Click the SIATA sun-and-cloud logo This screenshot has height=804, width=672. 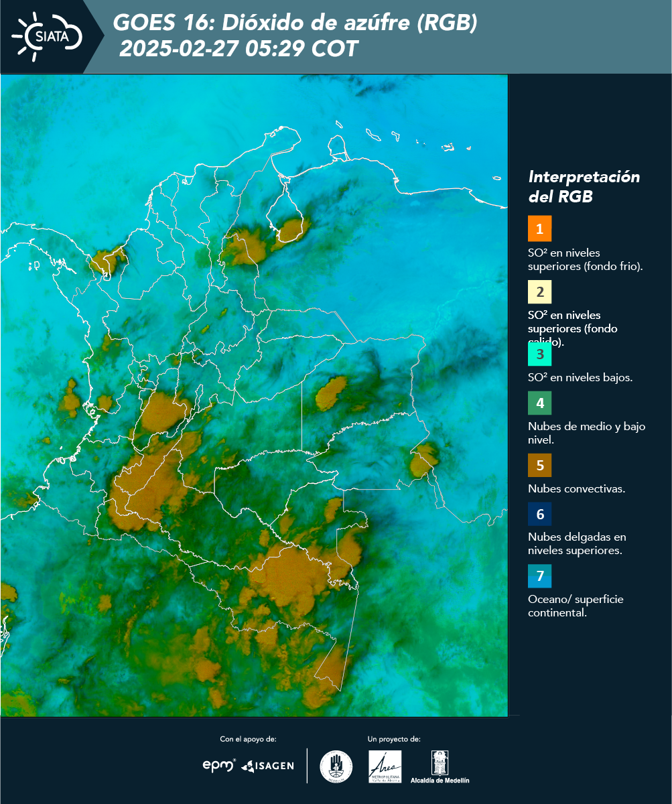tap(47, 36)
